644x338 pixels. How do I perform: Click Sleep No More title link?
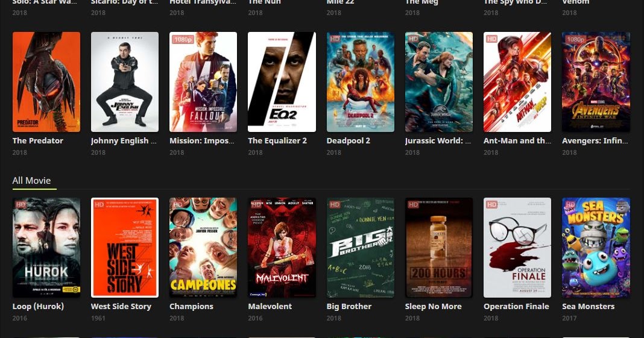point(434,307)
